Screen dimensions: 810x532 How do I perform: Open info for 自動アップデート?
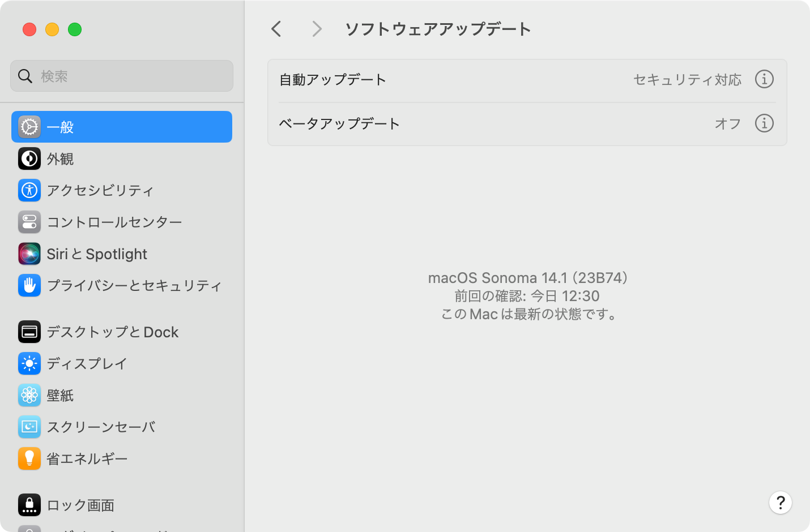764,79
